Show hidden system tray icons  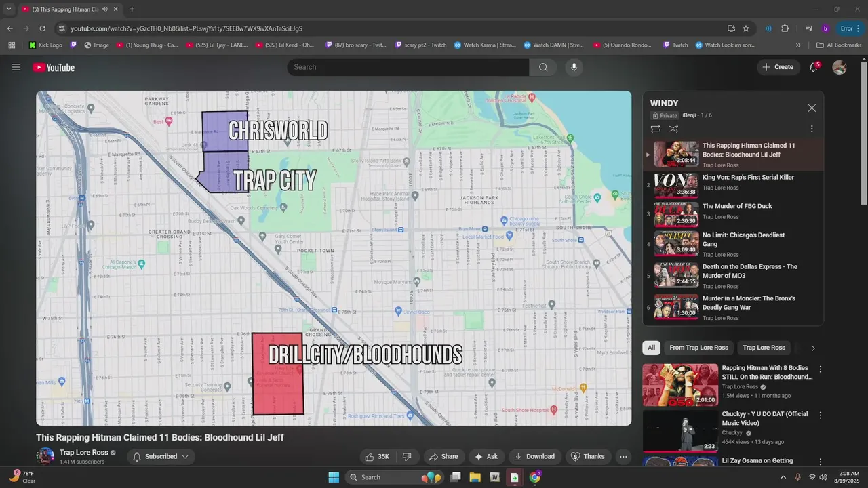click(x=784, y=477)
